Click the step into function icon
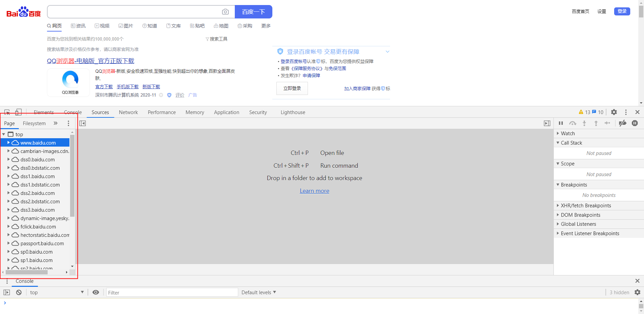644x314 pixels. [584, 123]
